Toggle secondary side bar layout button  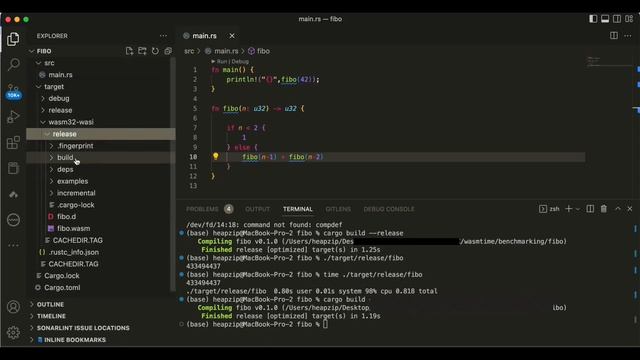point(617,19)
